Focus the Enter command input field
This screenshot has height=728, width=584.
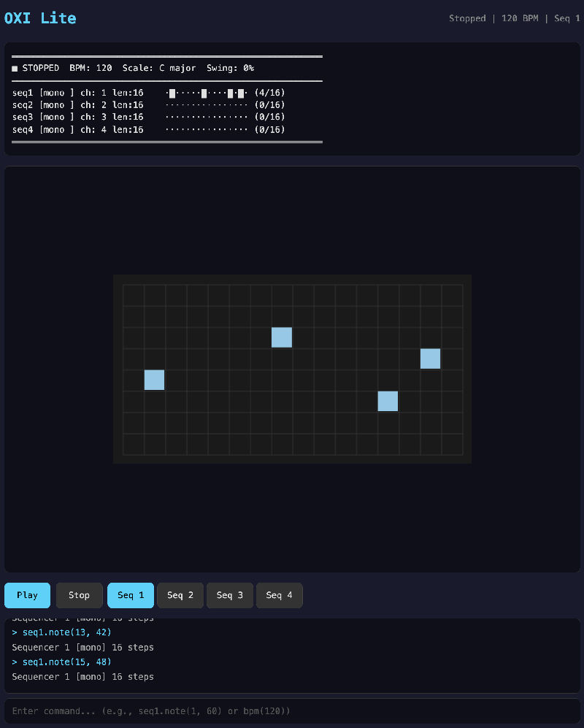[292, 710]
